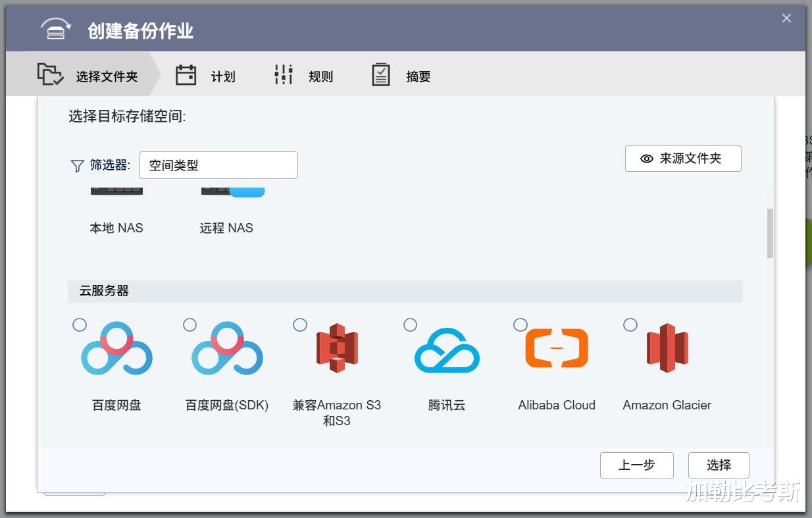Open the 空间类型 filter dropdown
Image resolution: width=812 pixels, height=518 pixels.
(218, 165)
